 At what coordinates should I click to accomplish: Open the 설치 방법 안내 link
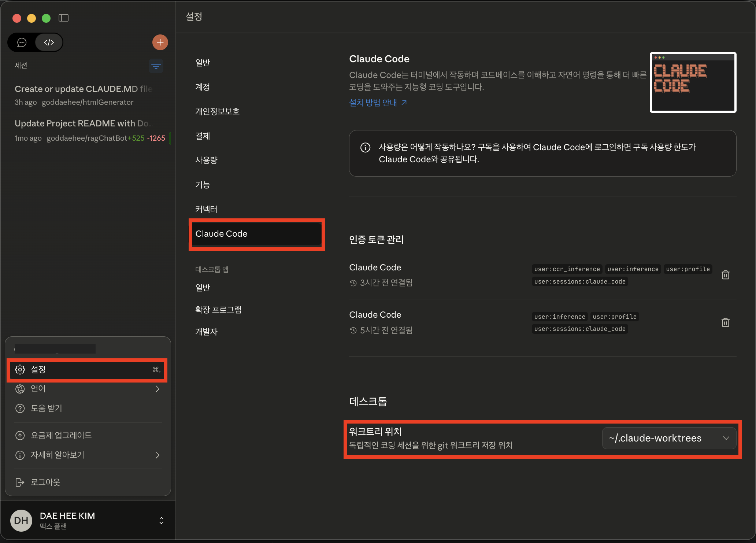tap(378, 103)
